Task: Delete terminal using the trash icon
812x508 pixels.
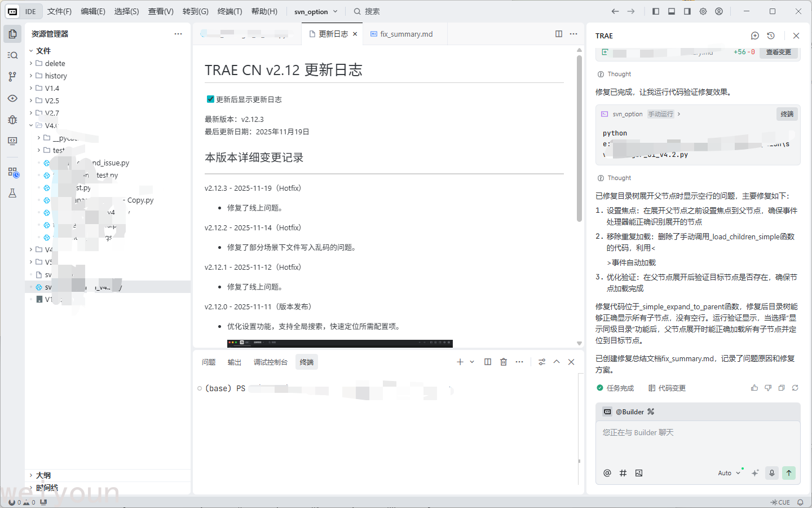Action: (x=504, y=362)
